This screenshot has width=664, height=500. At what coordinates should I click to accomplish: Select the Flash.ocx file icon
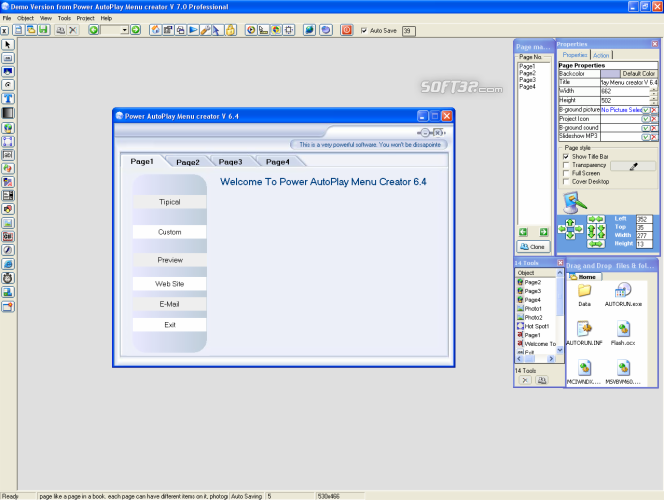(623, 334)
